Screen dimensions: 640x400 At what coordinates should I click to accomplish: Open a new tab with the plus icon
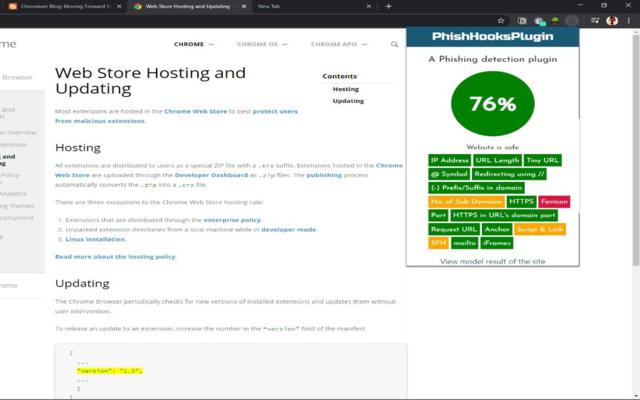point(388,6)
